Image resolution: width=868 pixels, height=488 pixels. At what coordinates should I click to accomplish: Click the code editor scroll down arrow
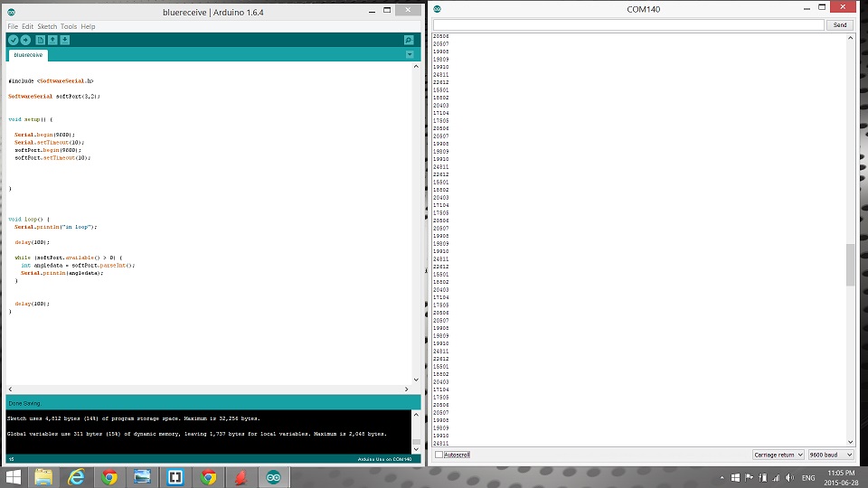coord(416,380)
